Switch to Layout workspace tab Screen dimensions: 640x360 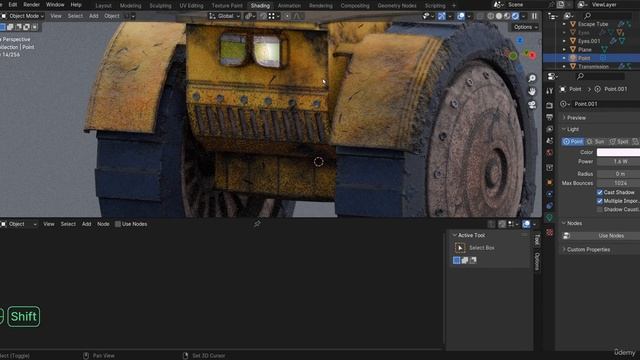pyautogui.click(x=103, y=6)
